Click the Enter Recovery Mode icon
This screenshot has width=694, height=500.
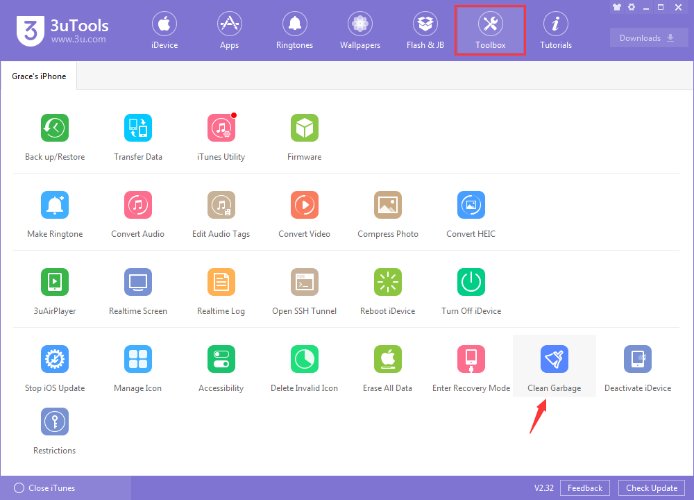470,361
